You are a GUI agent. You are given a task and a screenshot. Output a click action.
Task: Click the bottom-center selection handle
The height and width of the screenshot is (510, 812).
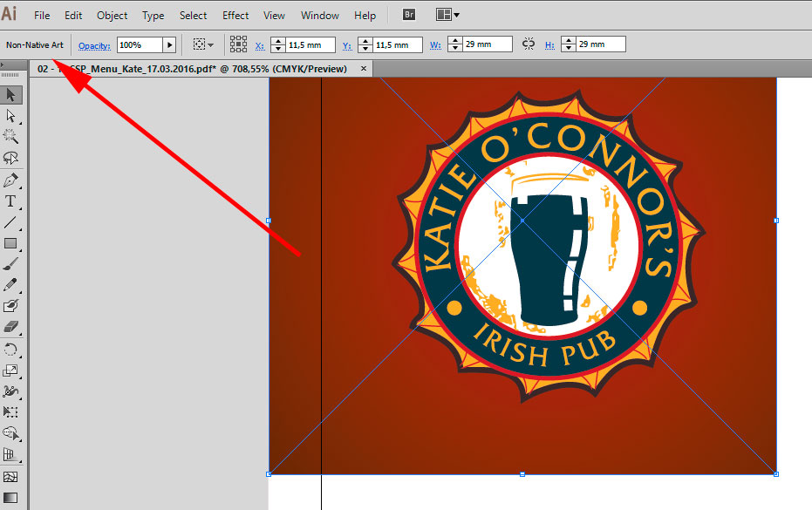522,474
